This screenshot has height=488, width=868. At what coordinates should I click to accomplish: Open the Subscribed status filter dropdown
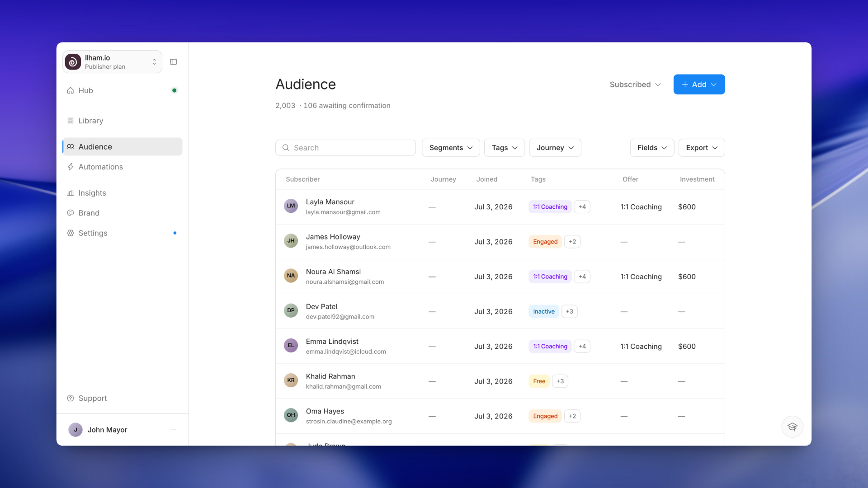point(635,84)
